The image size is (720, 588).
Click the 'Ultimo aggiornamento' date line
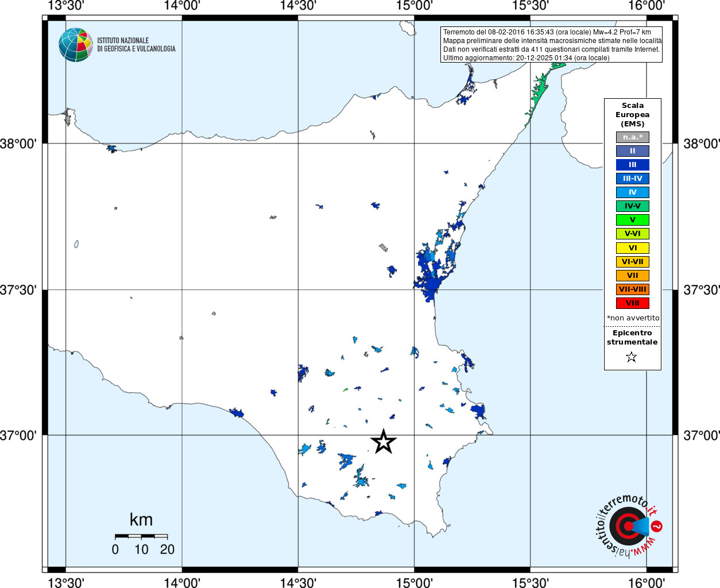526,58
